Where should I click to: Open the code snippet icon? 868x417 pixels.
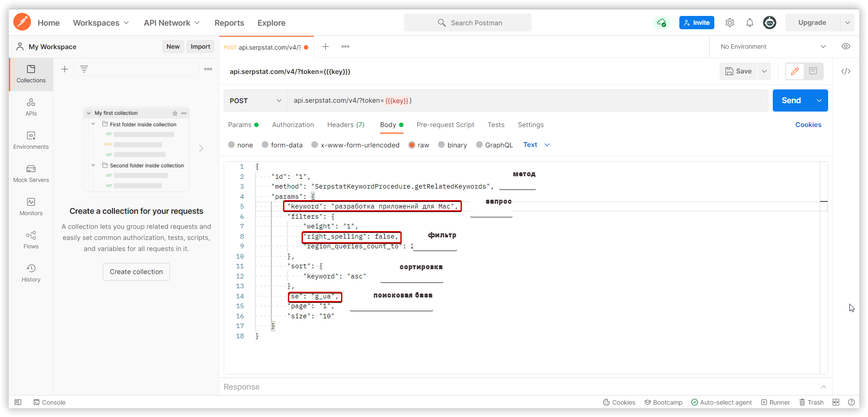click(x=846, y=71)
